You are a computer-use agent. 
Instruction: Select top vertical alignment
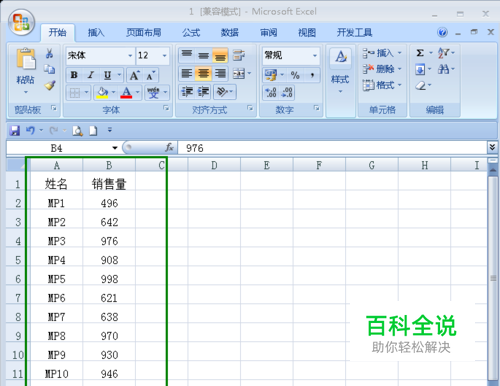tap(187, 55)
